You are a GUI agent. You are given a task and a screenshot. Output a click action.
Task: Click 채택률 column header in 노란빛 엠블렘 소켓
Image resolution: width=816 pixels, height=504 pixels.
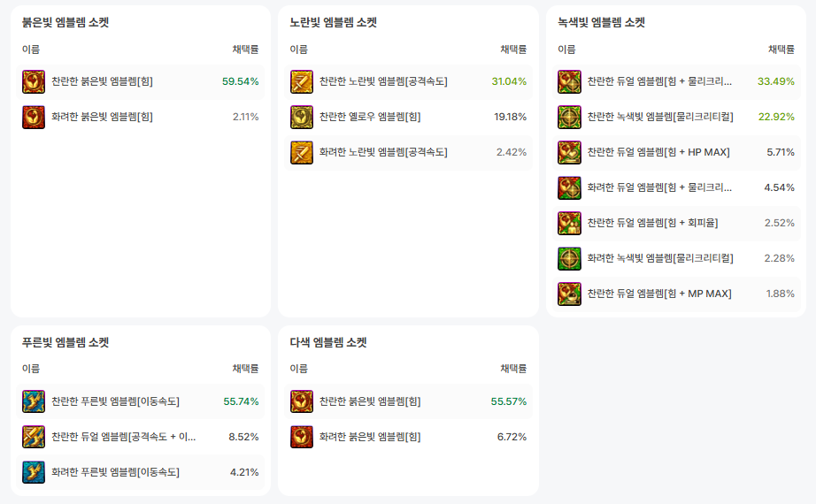(513, 50)
